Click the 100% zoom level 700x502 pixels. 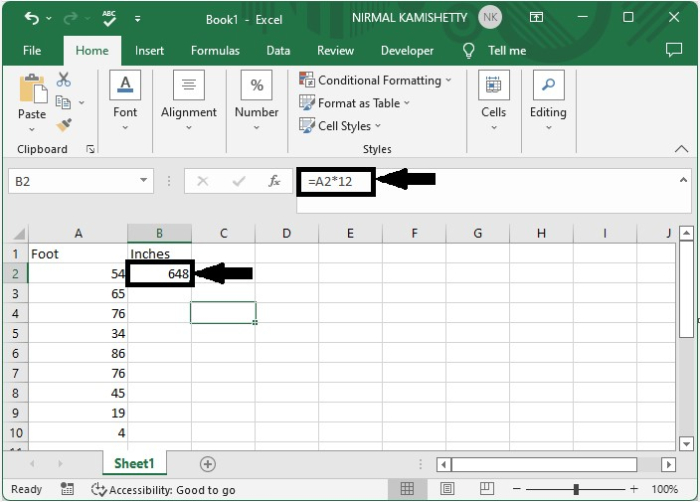click(664, 489)
